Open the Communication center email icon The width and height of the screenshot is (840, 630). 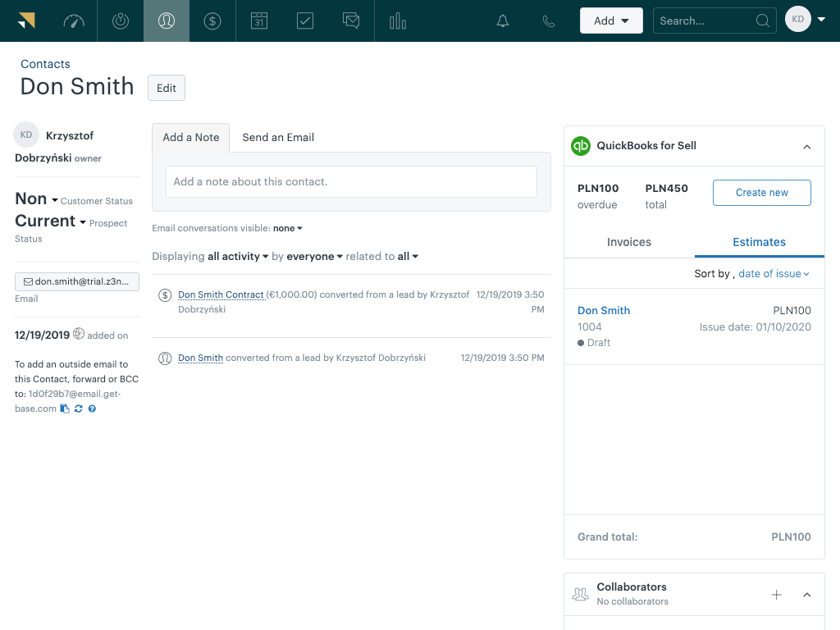[351, 21]
